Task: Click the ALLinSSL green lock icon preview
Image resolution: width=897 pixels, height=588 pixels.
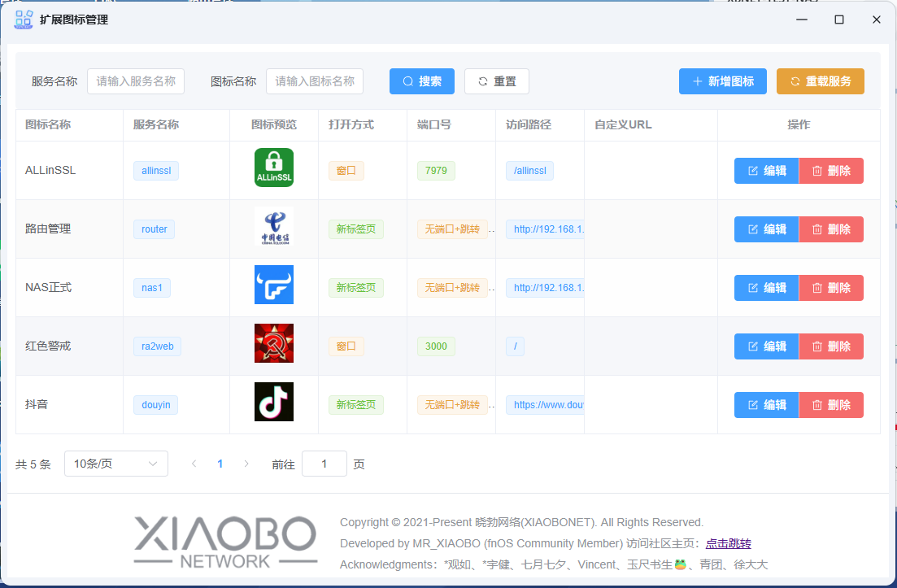Action: click(274, 168)
